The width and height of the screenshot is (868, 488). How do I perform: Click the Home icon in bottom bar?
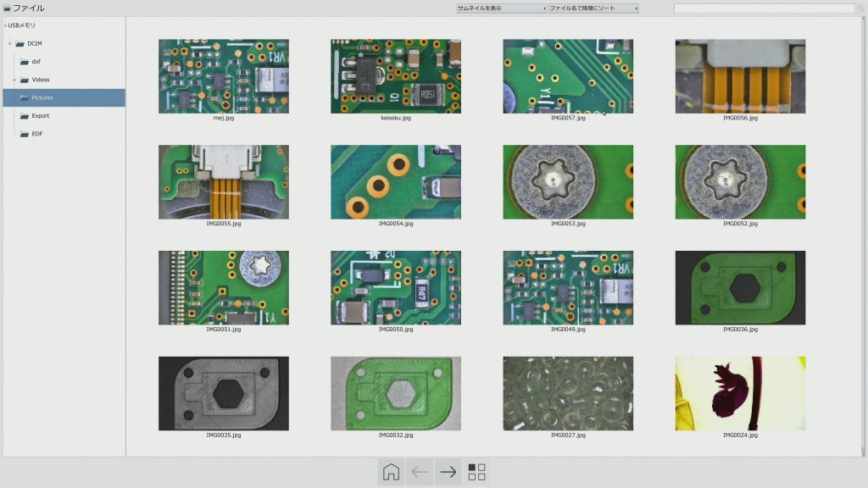[x=391, y=472]
